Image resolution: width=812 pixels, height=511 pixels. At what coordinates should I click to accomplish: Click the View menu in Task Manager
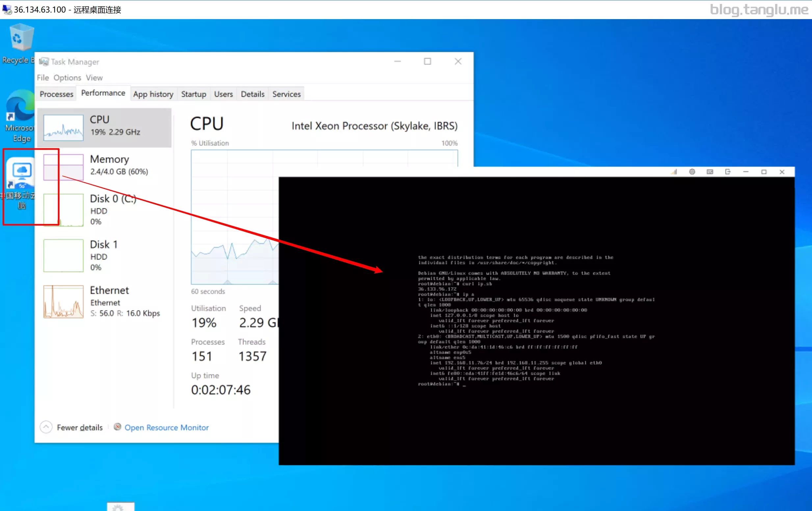pyautogui.click(x=94, y=77)
